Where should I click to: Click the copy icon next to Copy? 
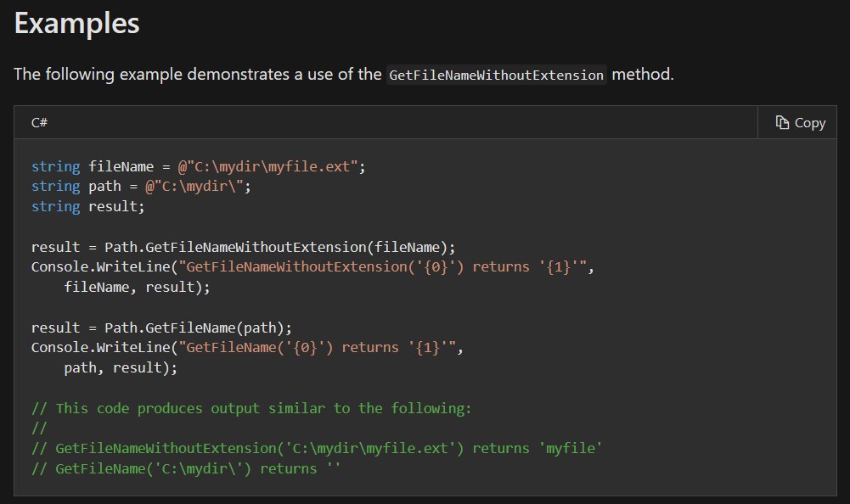[x=782, y=122]
